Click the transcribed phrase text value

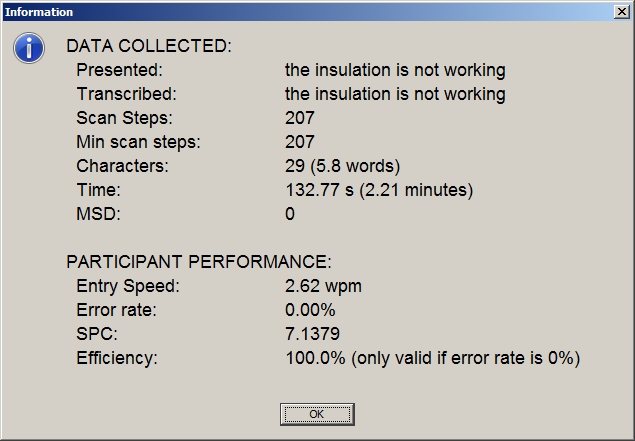395,94
